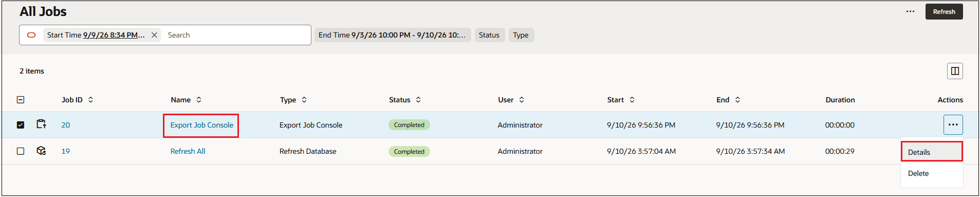Open the End Time filter
The image size is (980, 197).
pos(393,35)
